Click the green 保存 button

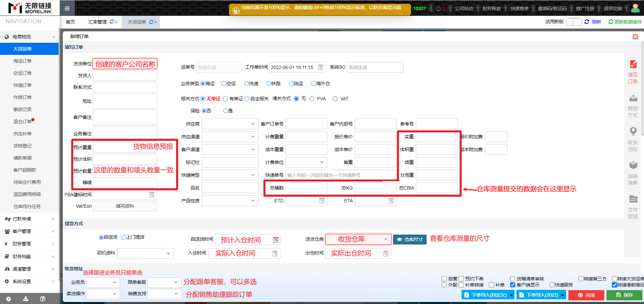[x=624, y=295]
